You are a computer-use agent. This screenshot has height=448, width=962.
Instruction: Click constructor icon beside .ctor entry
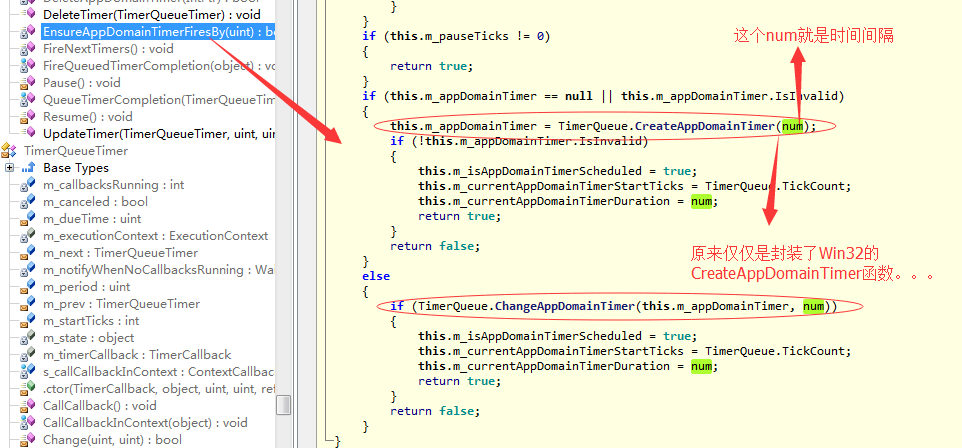28,388
